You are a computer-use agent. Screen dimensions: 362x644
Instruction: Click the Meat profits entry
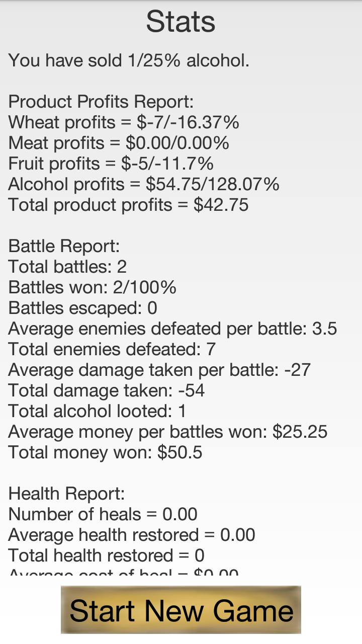[119, 143]
